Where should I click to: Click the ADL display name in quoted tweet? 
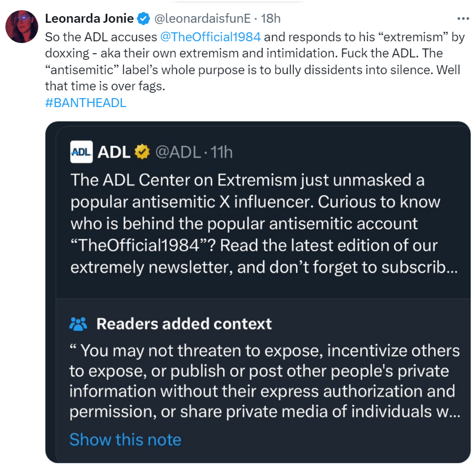(114, 152)
